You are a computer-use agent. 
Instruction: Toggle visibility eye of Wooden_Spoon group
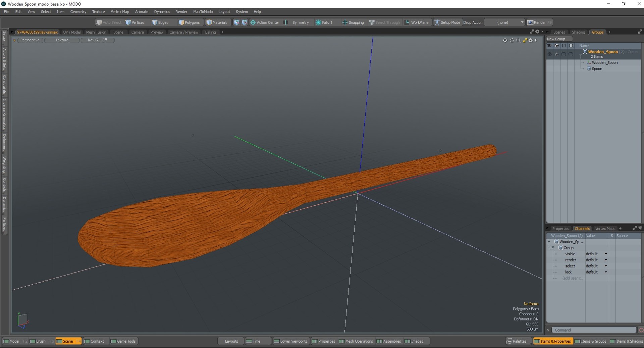(x=549, y=54)
